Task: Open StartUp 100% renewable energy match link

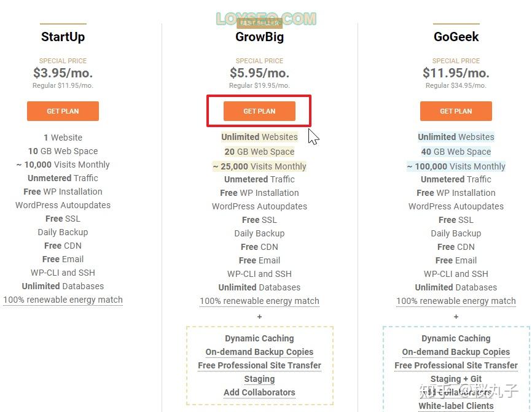Action: [x=63, y=300]
